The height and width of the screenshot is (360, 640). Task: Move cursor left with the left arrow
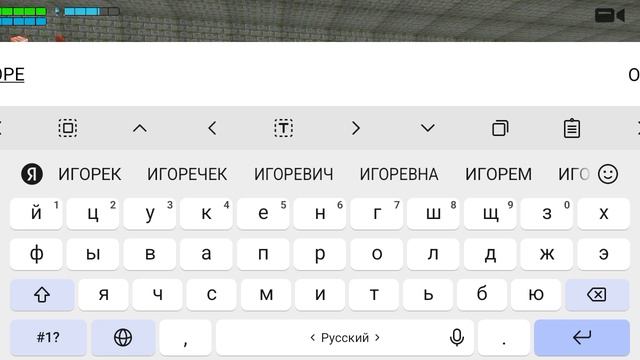coord(212,128)
